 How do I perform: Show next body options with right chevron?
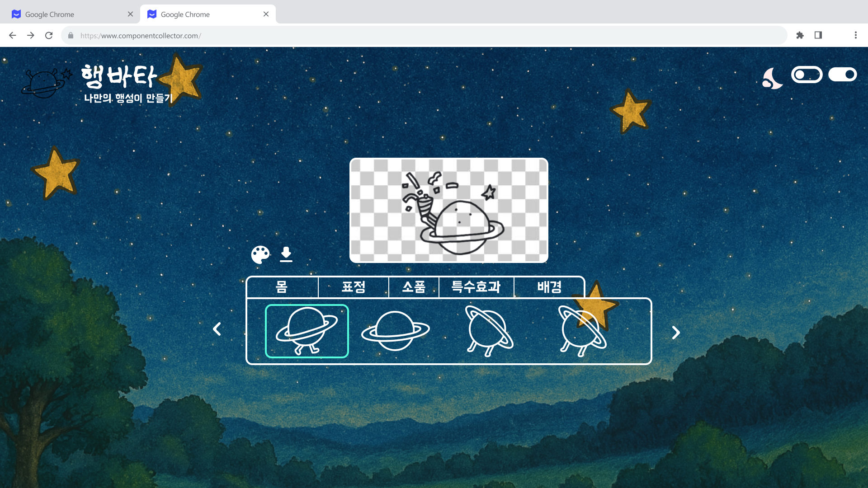coord(675,333)
